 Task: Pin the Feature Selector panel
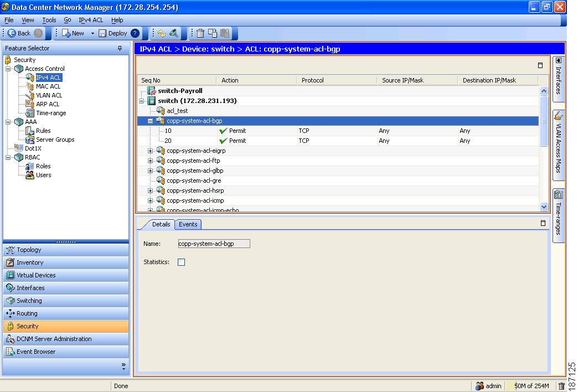click(x=120, y=49)
